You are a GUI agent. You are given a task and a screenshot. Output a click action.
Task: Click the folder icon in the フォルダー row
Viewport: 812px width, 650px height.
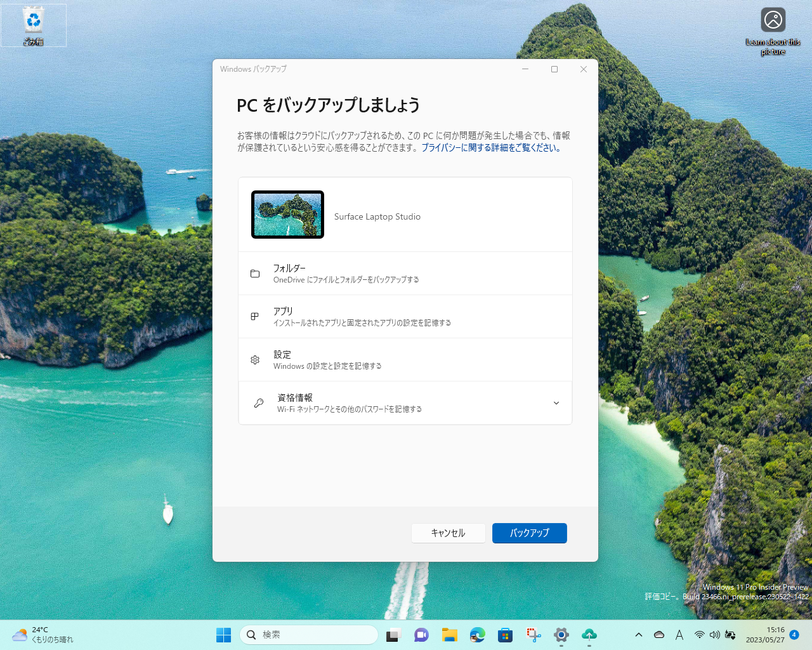click(x=255, y=273)
